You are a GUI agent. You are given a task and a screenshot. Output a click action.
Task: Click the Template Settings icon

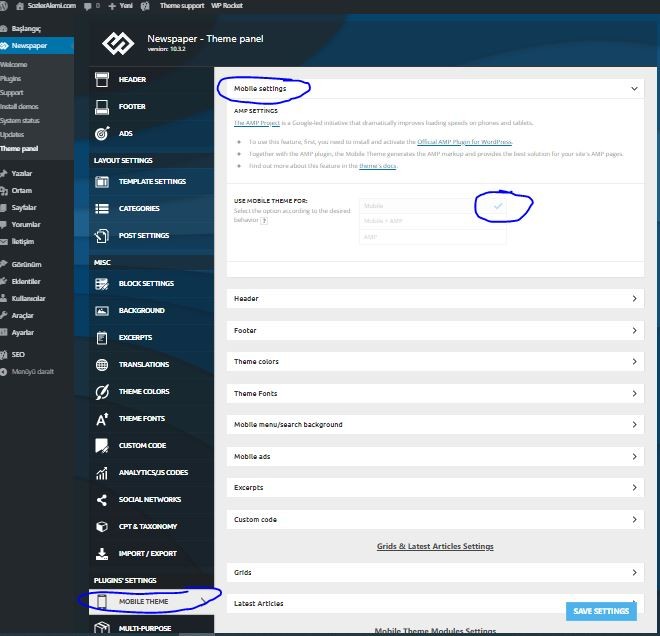coord(102,182)
